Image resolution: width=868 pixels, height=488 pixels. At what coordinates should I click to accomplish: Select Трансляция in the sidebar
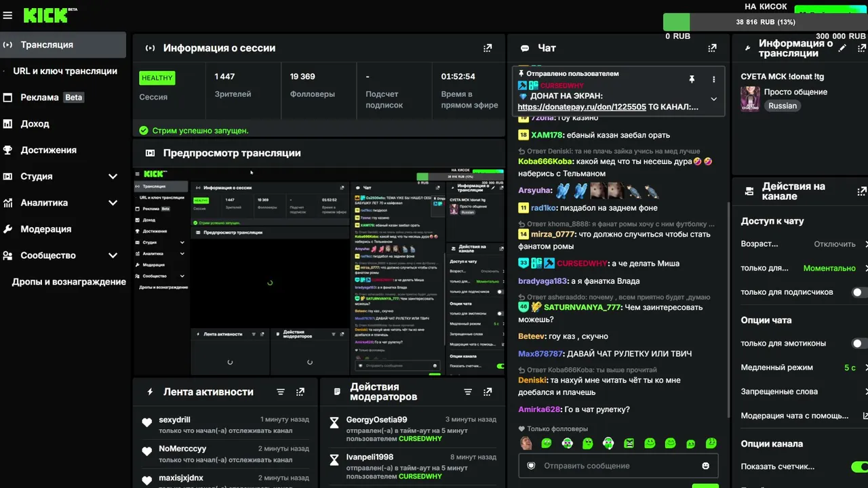click(x=63, y=45)
